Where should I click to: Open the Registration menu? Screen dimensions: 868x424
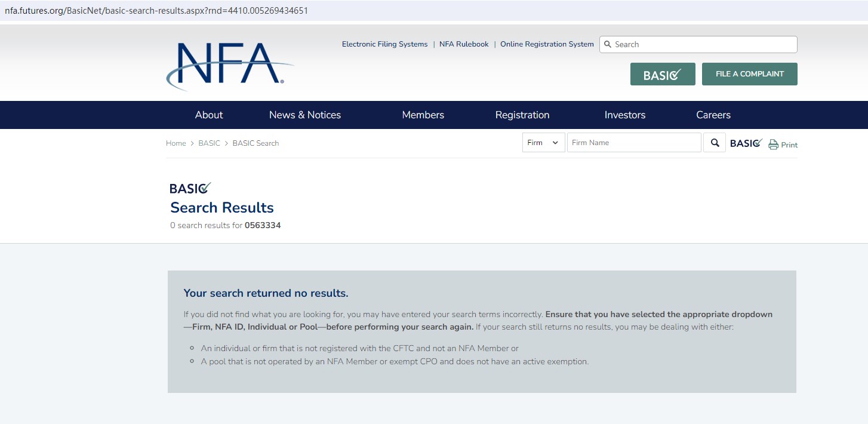pyautogui.click(x=522, y=115)
